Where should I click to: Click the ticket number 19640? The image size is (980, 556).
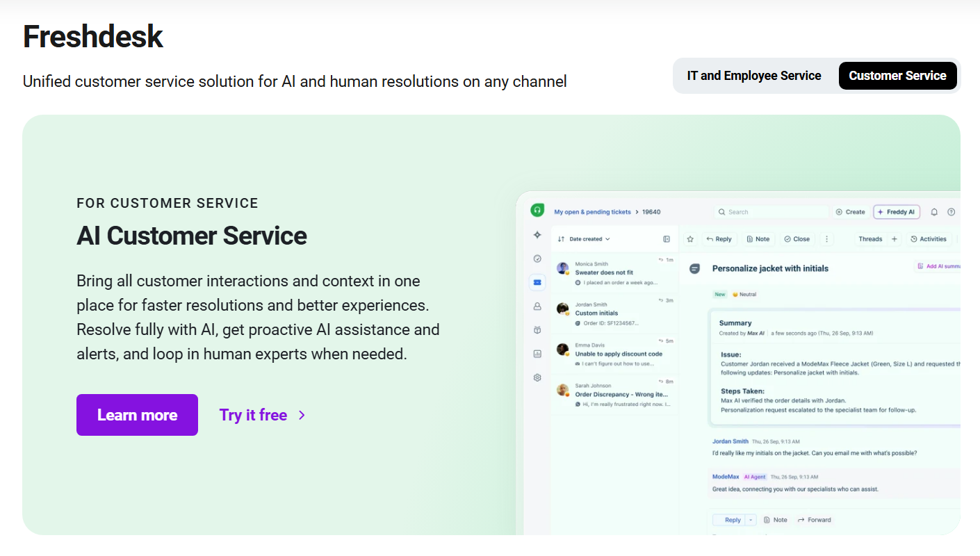click(651, 212)
